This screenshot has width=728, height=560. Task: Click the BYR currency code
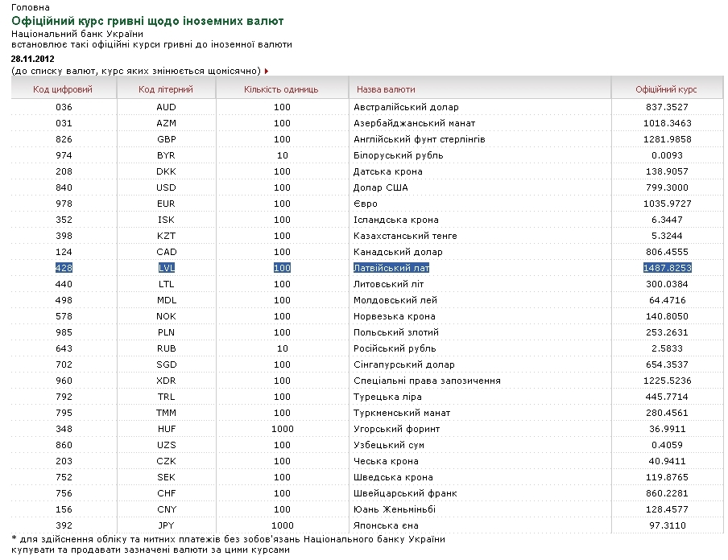pos(166,155)
